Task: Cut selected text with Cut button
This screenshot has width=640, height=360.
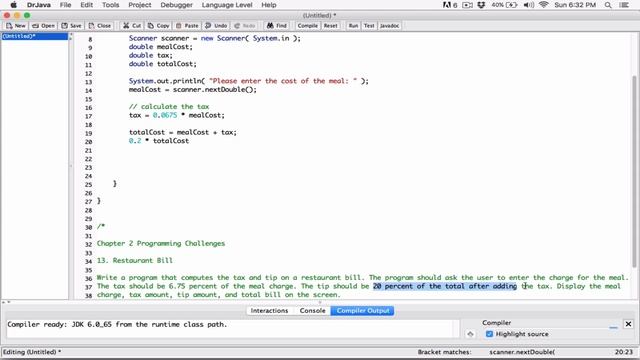Action: pos(132,26)
